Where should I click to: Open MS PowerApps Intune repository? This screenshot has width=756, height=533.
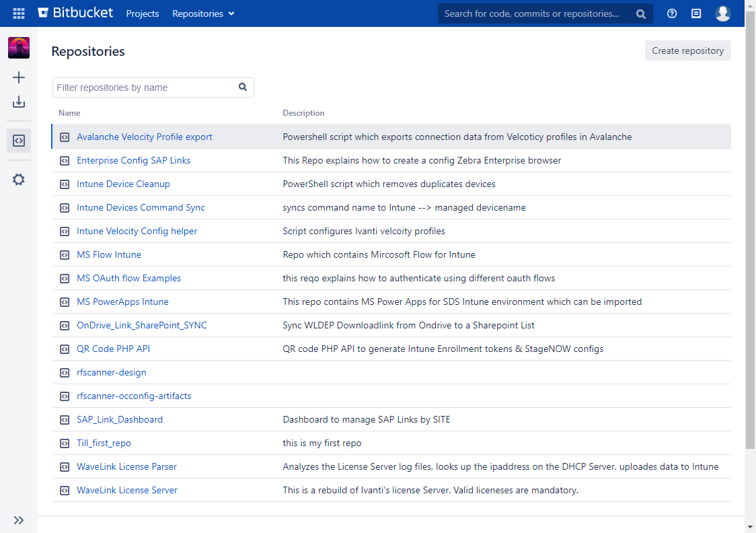122,302
